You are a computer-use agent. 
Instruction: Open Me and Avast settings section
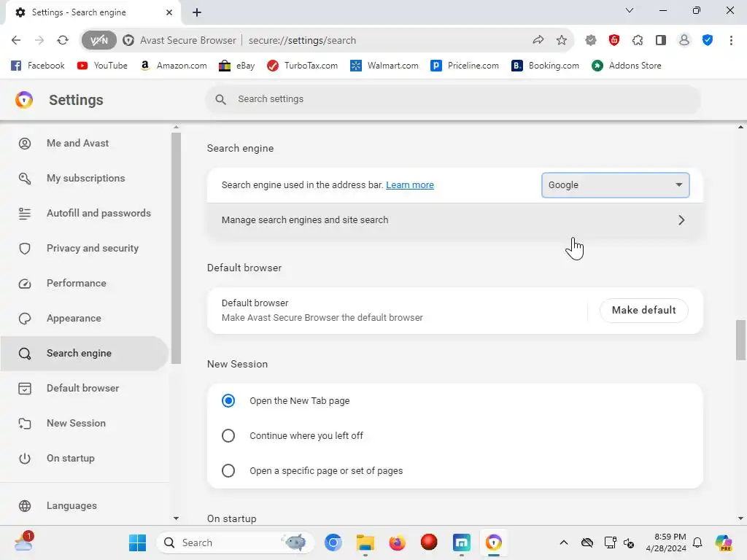coord(85,144)
